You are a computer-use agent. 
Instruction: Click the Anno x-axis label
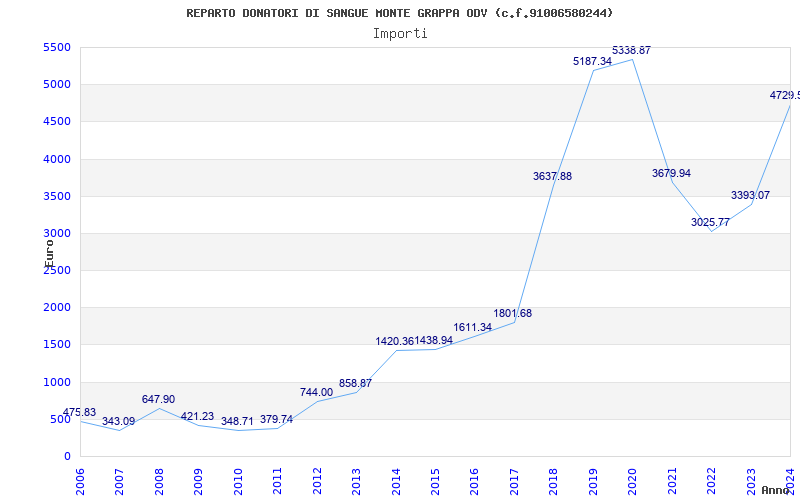pyautogui.click(x=776, y=490)
